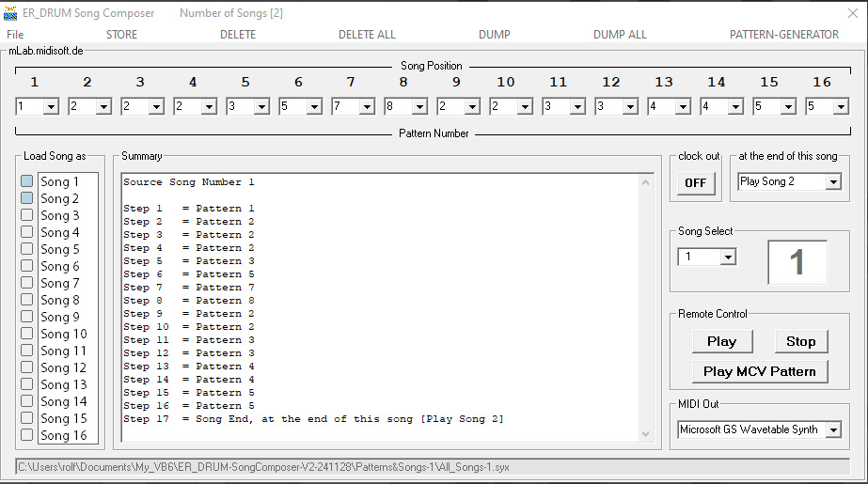Expand the 'at the end of this song' dropdown
Screen dimensions: 868x484
click(x=832, y=182)
